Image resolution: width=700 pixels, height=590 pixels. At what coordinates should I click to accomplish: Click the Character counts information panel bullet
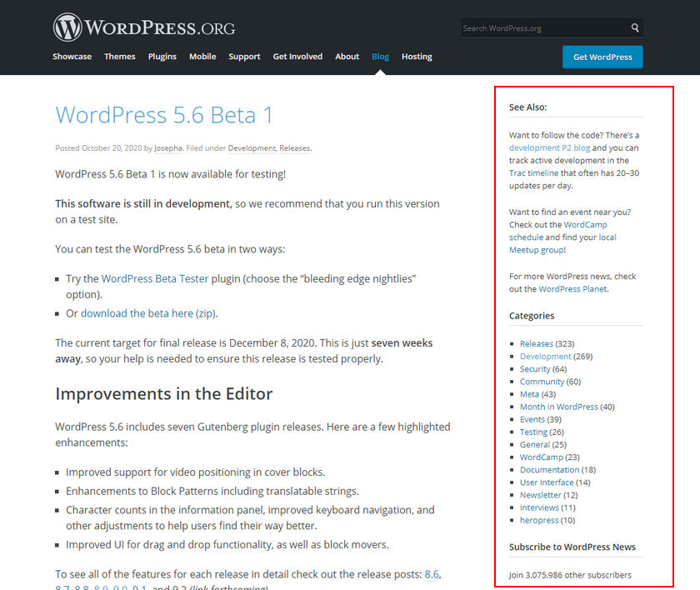pos(250,517)
